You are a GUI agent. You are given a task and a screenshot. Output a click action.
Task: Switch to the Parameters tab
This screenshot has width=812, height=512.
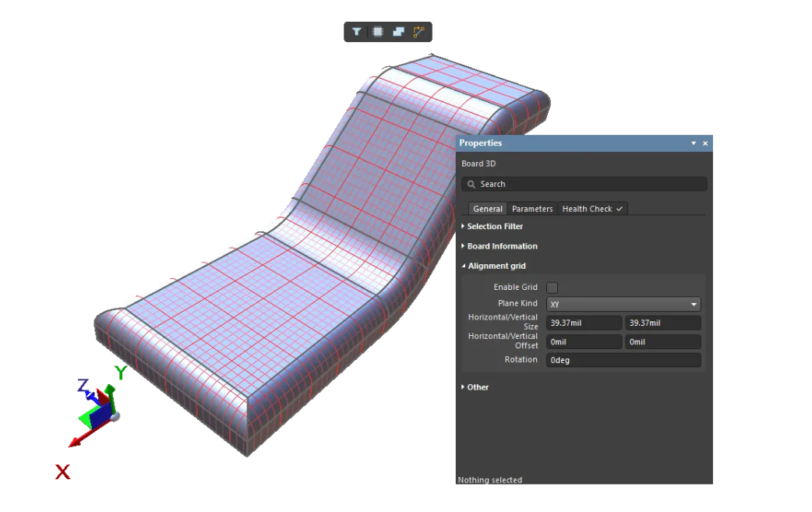point(531,208)
